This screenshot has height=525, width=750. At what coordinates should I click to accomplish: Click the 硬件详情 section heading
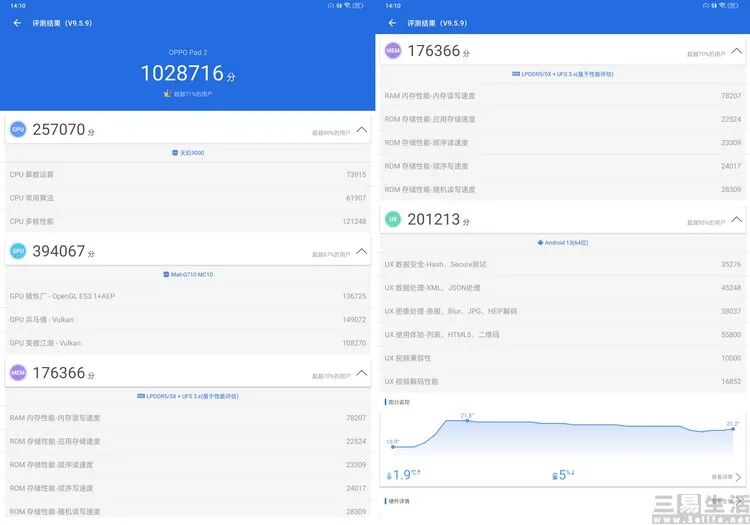click(399, 501)
